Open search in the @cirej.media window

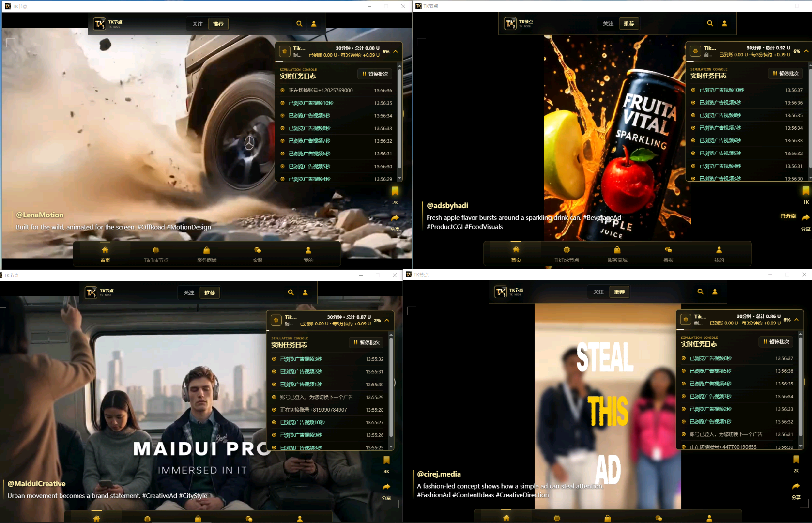[700, 292]
